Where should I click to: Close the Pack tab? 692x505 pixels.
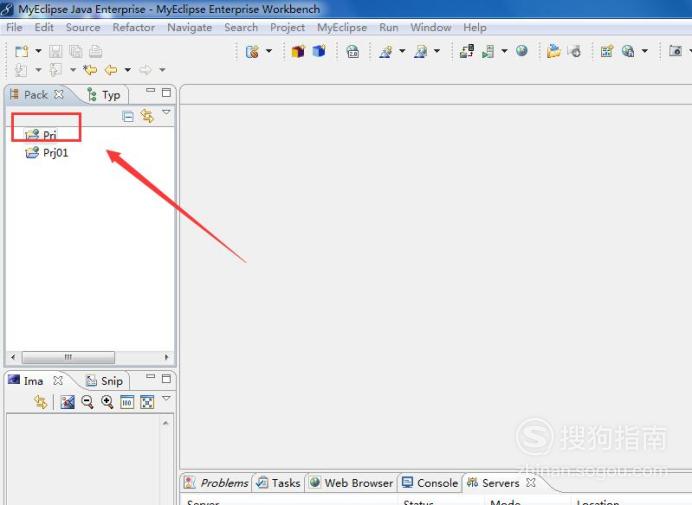(59, 94)
